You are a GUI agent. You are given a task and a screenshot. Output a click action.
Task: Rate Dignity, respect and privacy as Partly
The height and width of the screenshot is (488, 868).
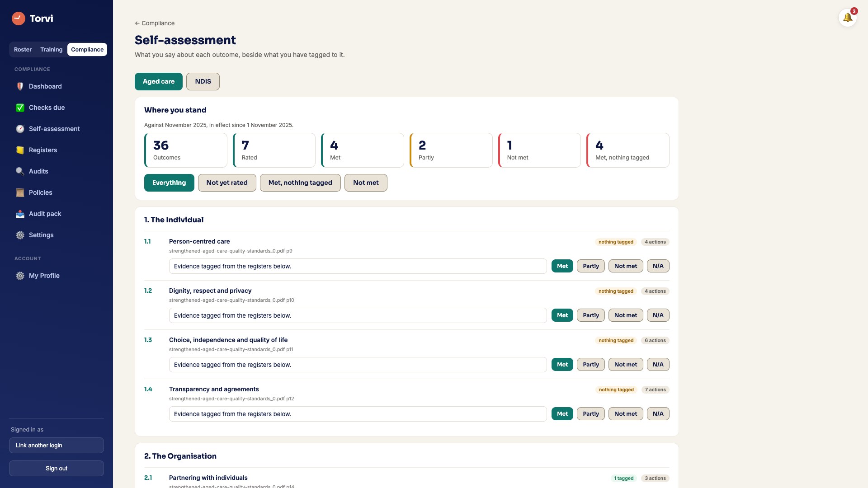click(591, 315)
